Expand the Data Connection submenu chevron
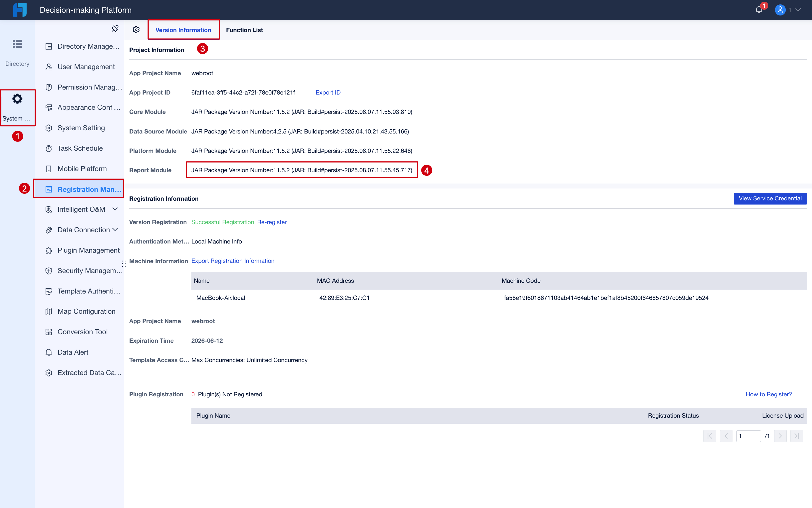 [115, 230]
